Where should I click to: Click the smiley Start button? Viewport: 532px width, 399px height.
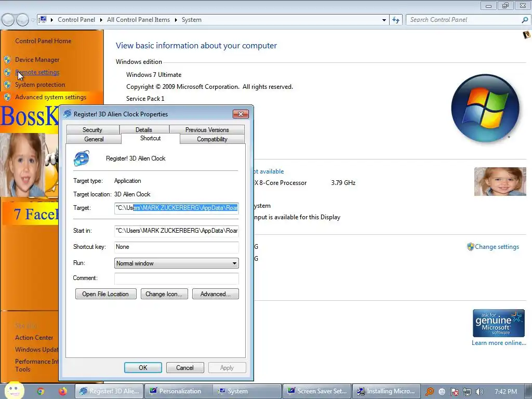[x=14, y=391]
